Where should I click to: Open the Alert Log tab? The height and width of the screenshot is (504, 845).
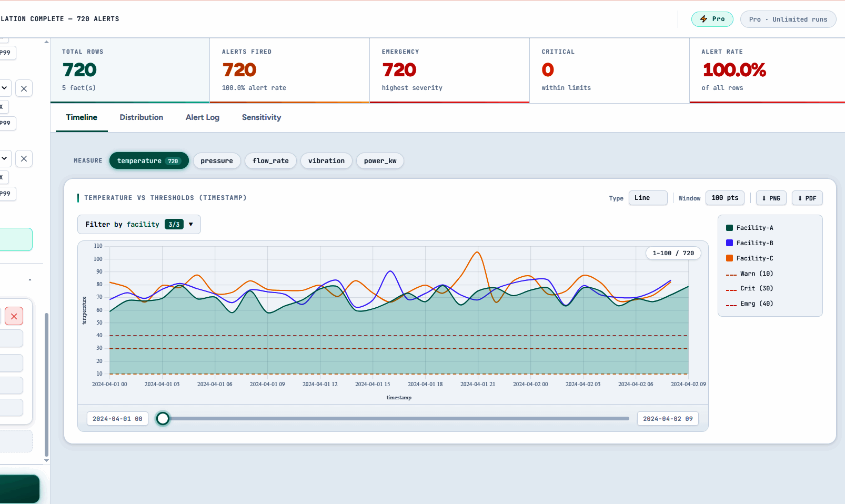point(202,117)
